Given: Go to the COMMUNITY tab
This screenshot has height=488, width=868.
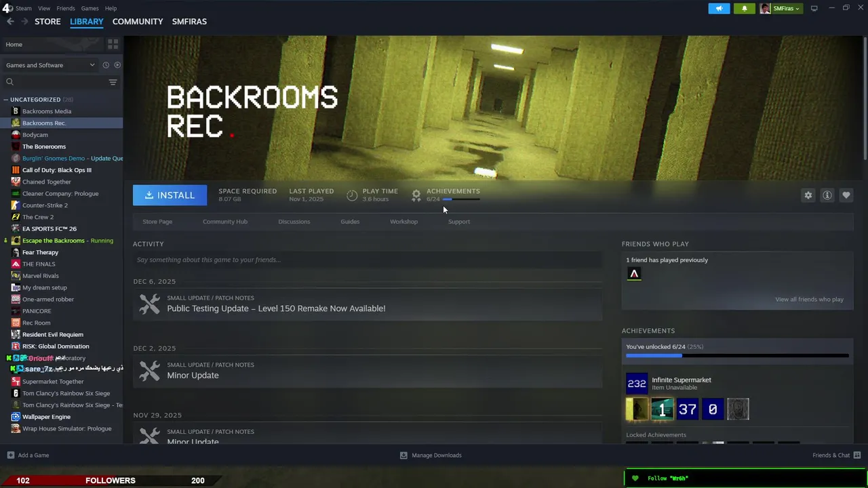Looking at the screenshot, I should [138, 22].
